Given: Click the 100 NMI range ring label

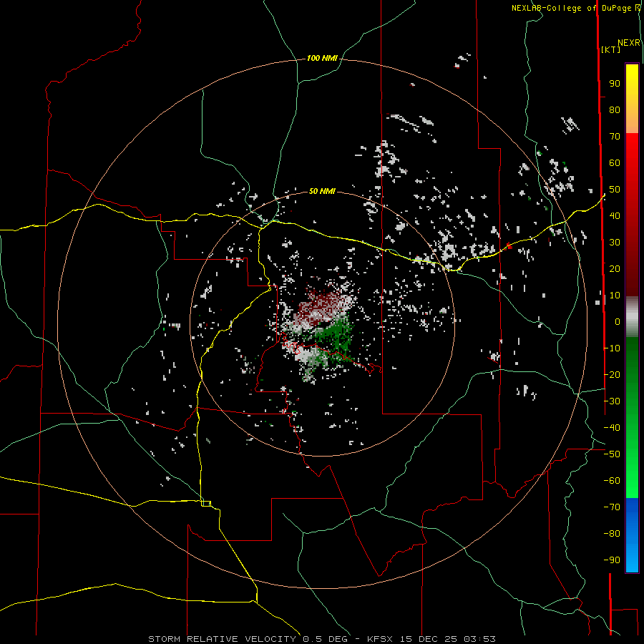Looking at the screenshot, I should click(322, 58).
